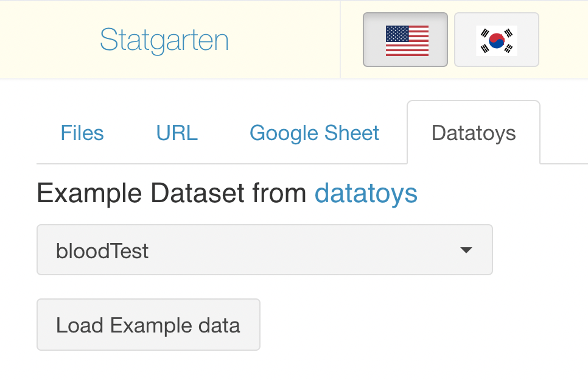Viewport: 588px width, 380px height.
Task: Click the Example Dataset from heading text
Action: tap(172, 194)
